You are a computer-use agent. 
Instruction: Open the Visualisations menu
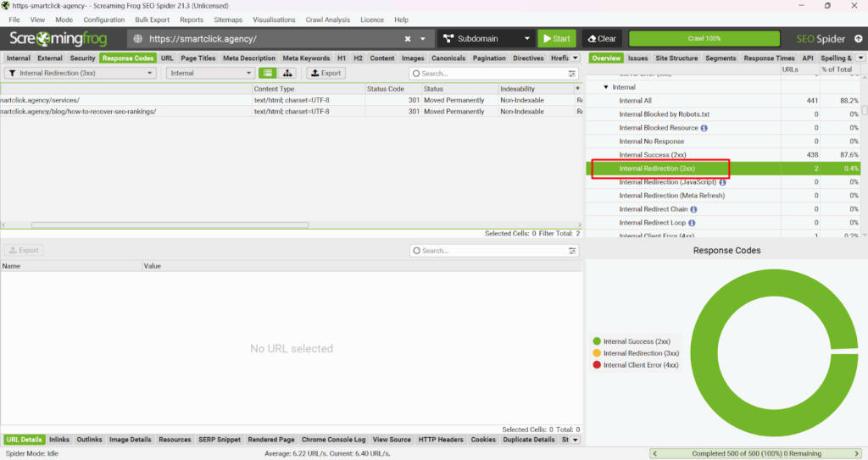274,19
